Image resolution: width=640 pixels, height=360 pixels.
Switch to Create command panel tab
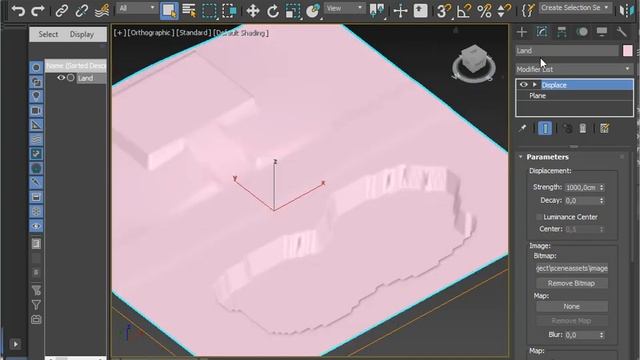(x=522, y=32)
